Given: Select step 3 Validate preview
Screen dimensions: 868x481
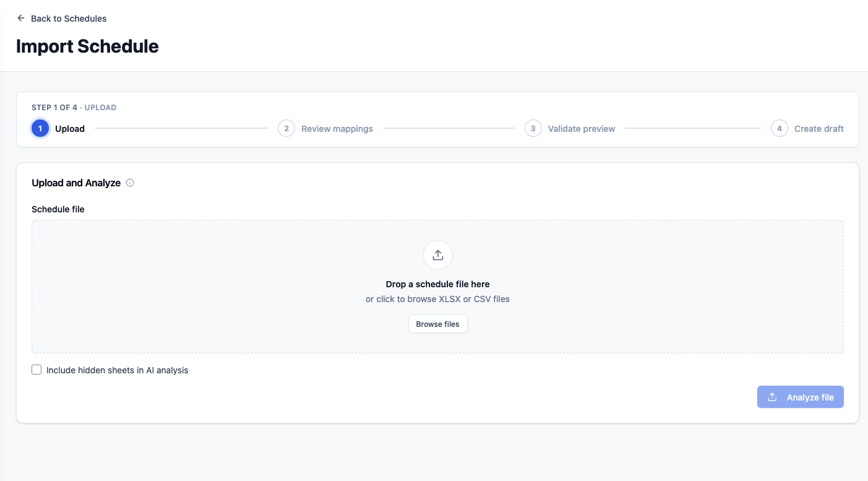Looking at the screenshot, I should point(570,129).
